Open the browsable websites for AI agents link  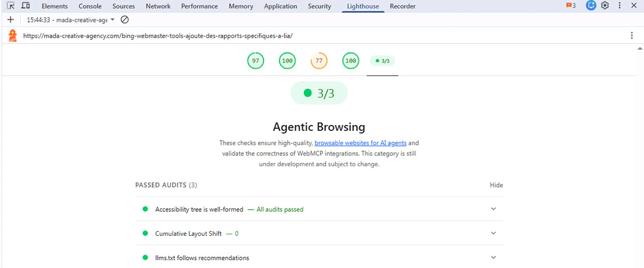pos(361,143)
